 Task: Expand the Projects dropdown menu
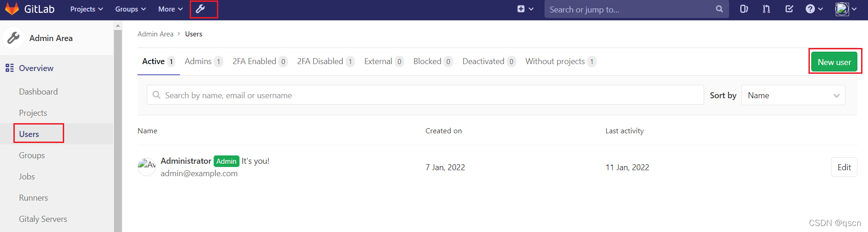tap(86, 9)
